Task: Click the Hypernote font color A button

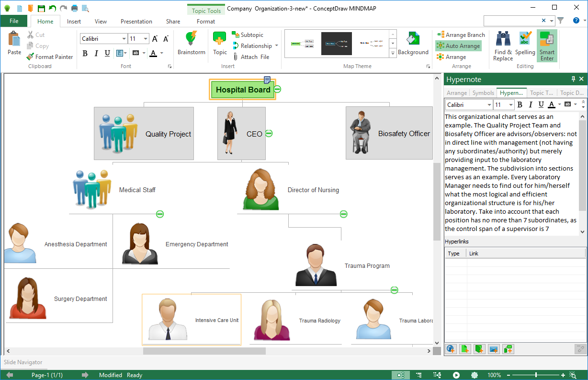Action: pos(552,104)
